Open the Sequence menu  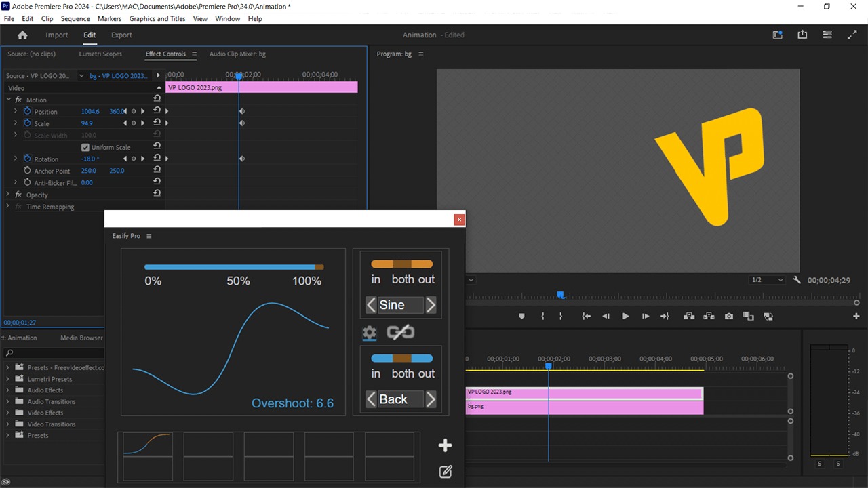pyautogui.click(x=75, y=19)
